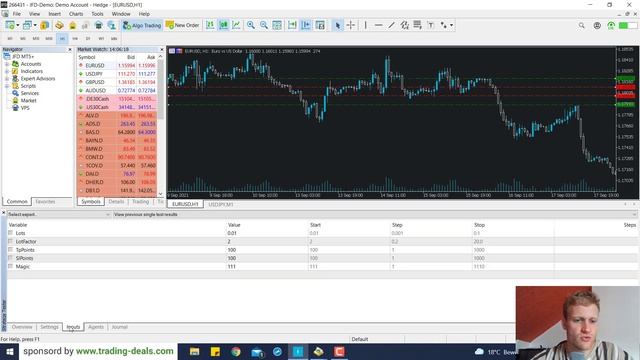Open the Windows Start menu
640x360 pixels.
click(x=9, y=351)
